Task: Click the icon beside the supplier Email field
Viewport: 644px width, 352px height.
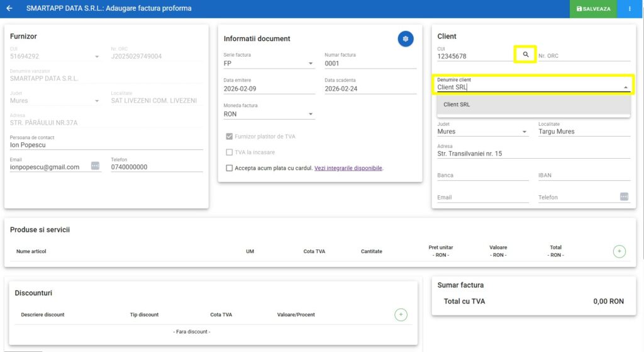Action: click(95, 166)
